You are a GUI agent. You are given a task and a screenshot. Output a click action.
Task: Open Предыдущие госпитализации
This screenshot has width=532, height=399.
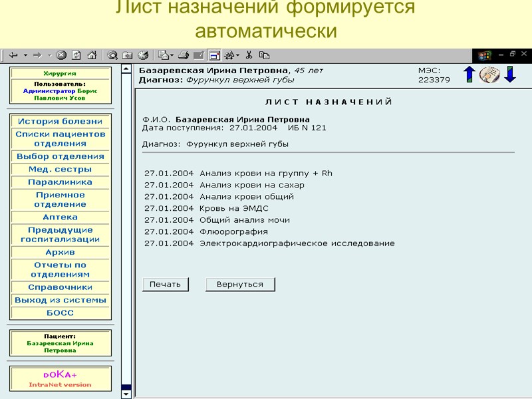(x=61, y=235)
